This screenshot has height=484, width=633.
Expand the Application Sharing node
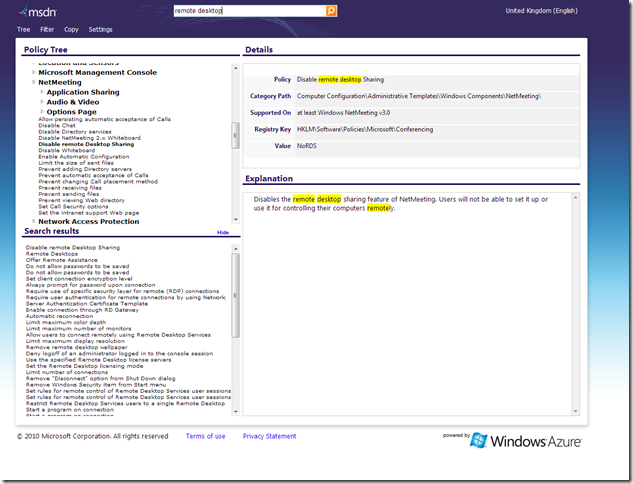pos(42,92)
